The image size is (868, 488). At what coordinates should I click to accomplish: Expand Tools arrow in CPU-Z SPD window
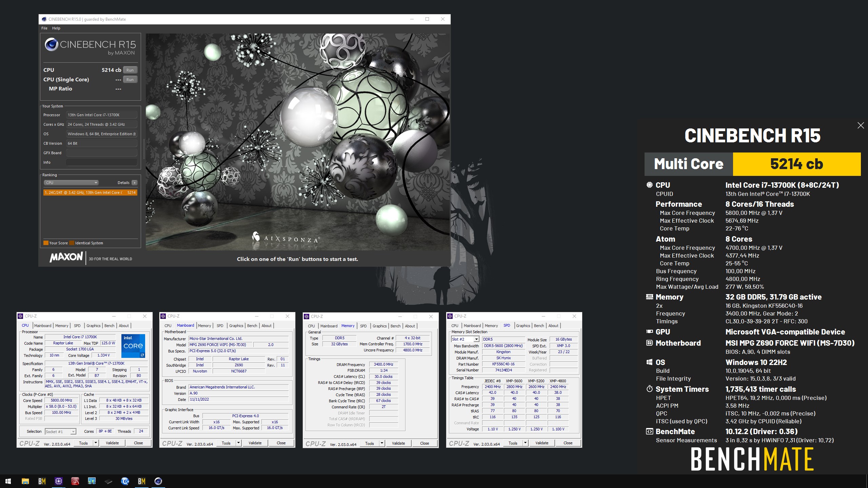(526, 443)
